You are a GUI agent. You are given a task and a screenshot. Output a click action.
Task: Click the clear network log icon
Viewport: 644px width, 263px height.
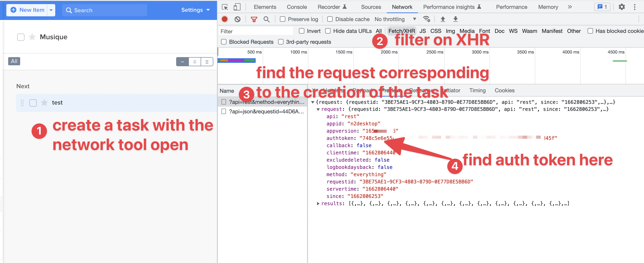coord(237,19)
